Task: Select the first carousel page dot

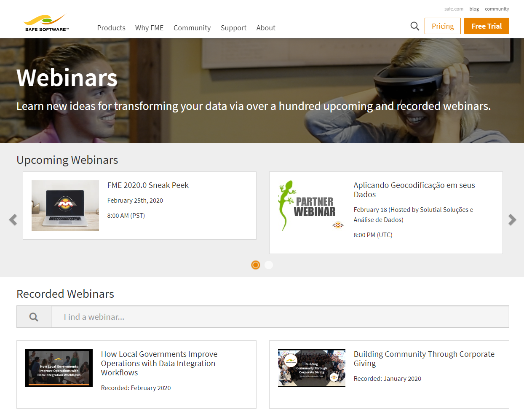Action: tap(256, 265)
